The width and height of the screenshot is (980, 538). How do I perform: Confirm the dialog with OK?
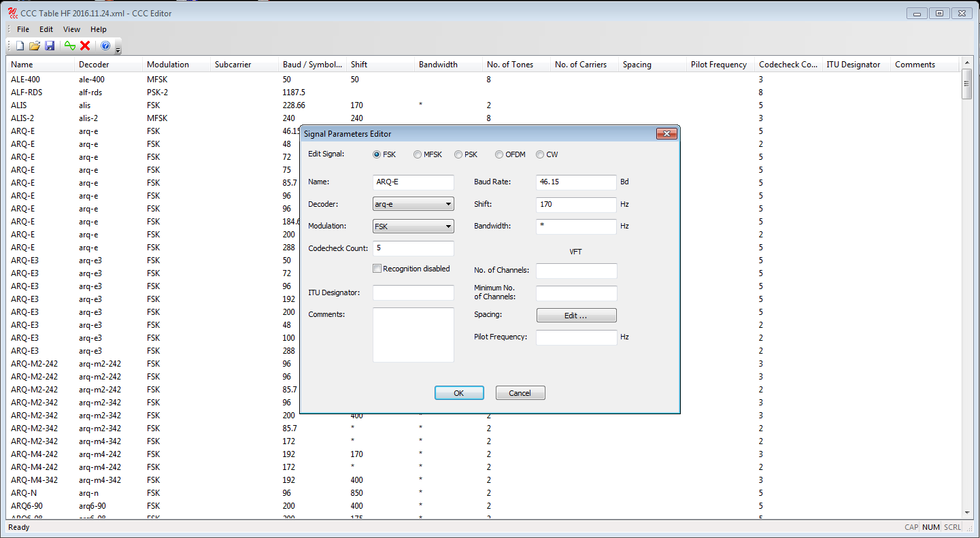[x=459, y=393]
